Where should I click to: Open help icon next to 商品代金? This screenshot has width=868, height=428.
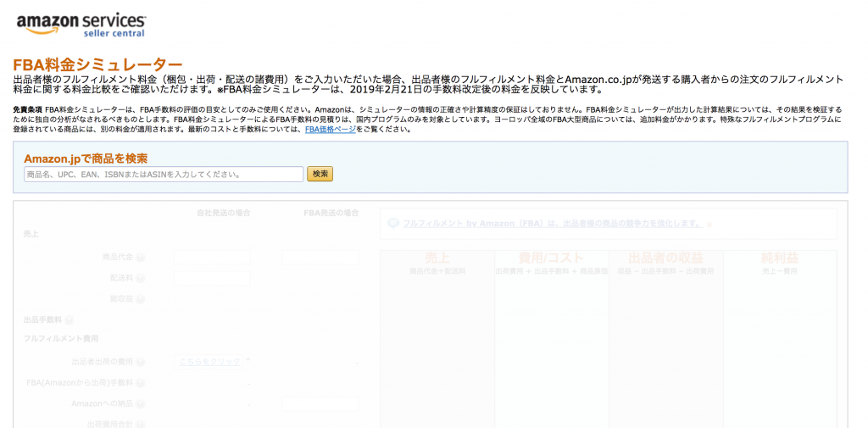[141, 258]
